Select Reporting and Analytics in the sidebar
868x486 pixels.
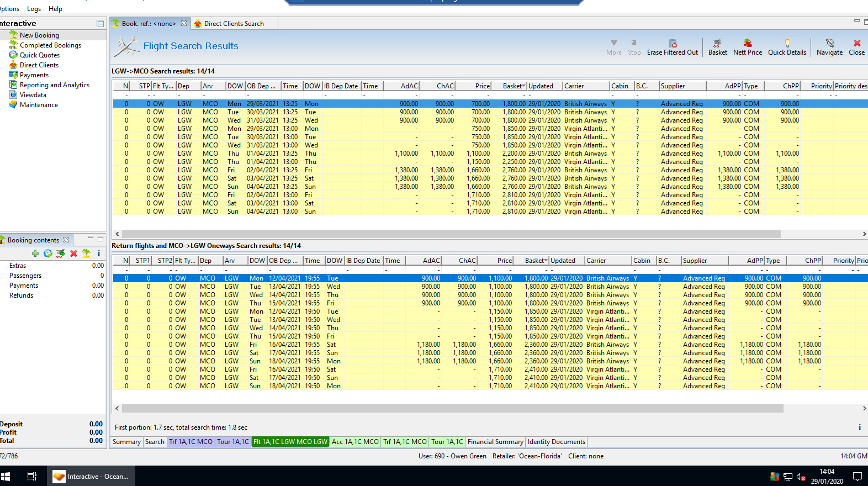point(54,85)
